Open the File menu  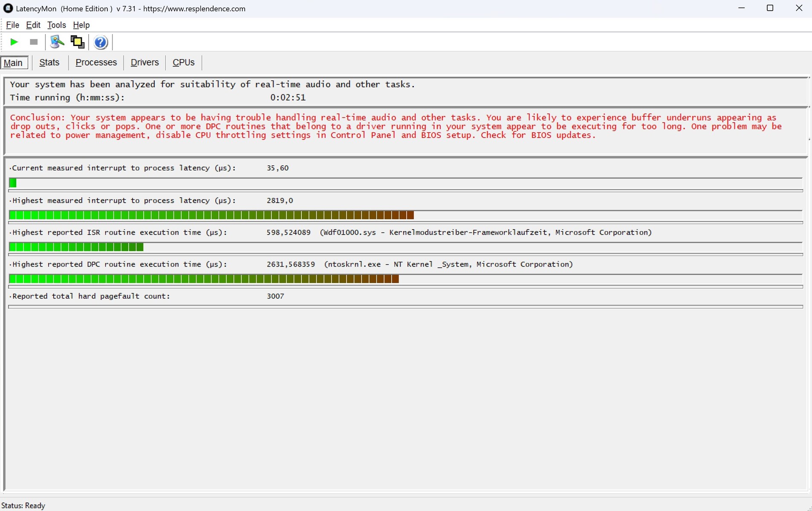click(x=12, y=25)
